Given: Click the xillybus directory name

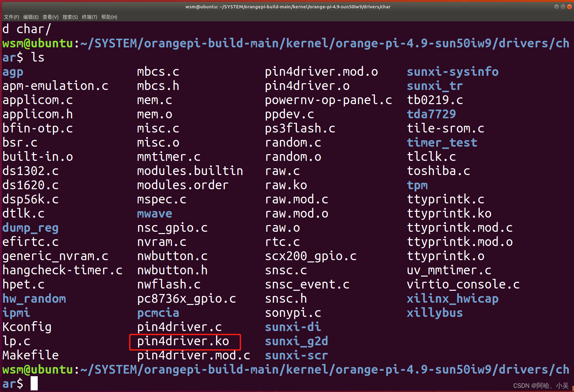Looking at the screenshot, I should click(x=435, y=313).
